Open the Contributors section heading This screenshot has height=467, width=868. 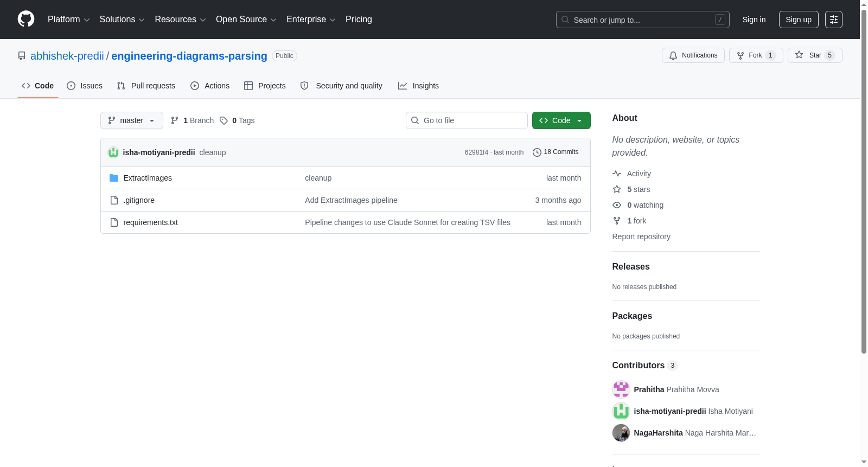[645, 366]
